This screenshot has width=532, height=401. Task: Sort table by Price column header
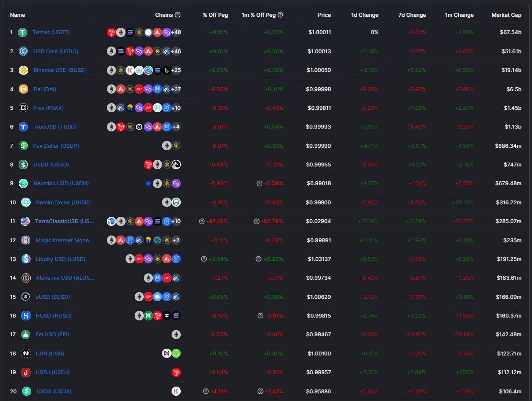click(324, 15)
